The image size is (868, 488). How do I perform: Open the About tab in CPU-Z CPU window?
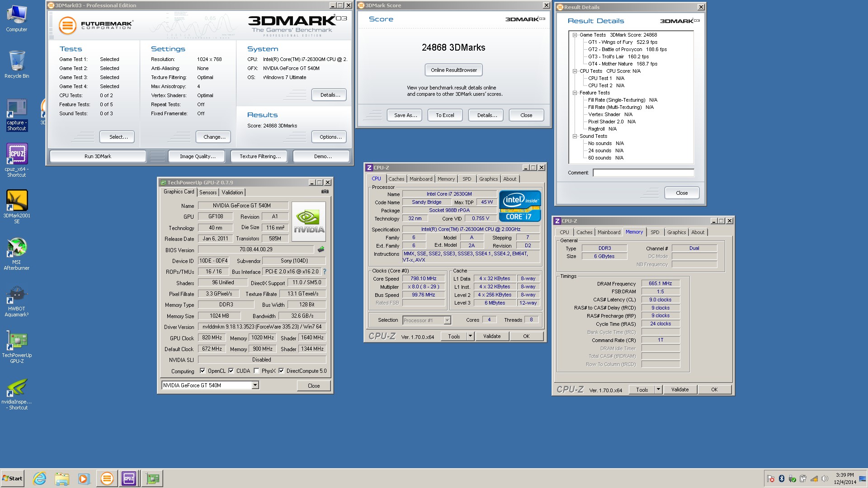click(x=509, y=179)
